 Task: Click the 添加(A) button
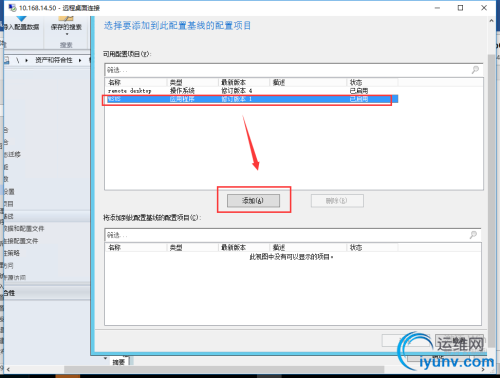253,201
